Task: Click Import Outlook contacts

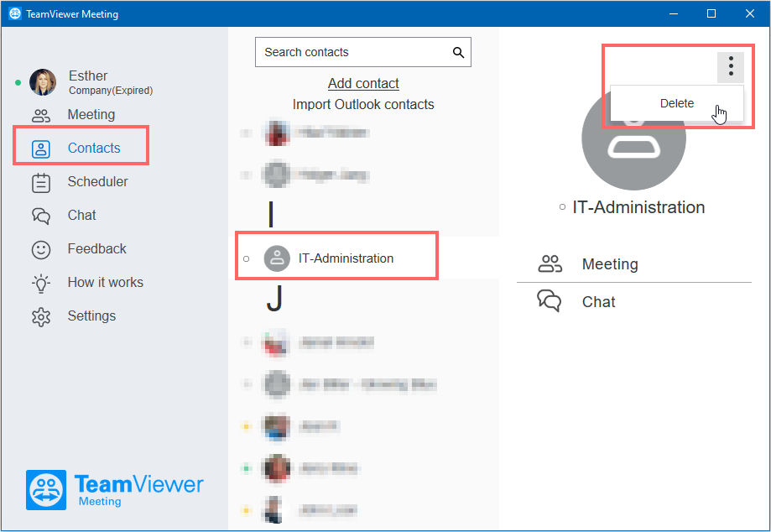Action: tap(363, 105)
